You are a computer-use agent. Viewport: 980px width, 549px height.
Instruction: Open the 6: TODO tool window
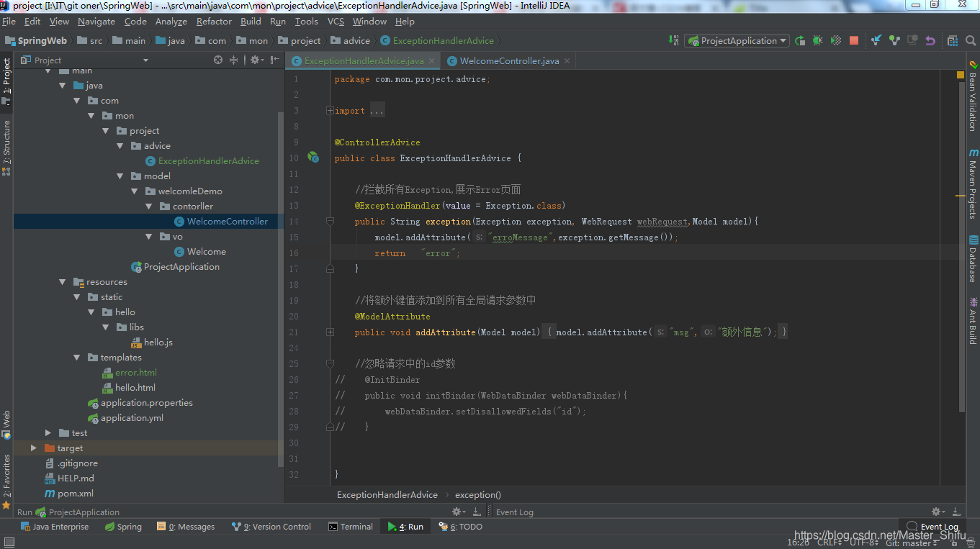[461, 527]
